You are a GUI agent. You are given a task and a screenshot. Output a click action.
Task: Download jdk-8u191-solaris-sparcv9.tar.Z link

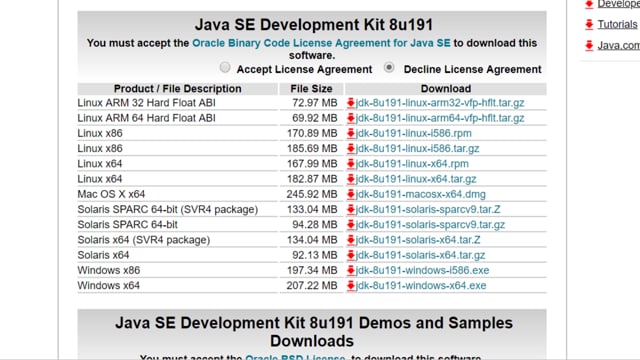coord(428,209)
